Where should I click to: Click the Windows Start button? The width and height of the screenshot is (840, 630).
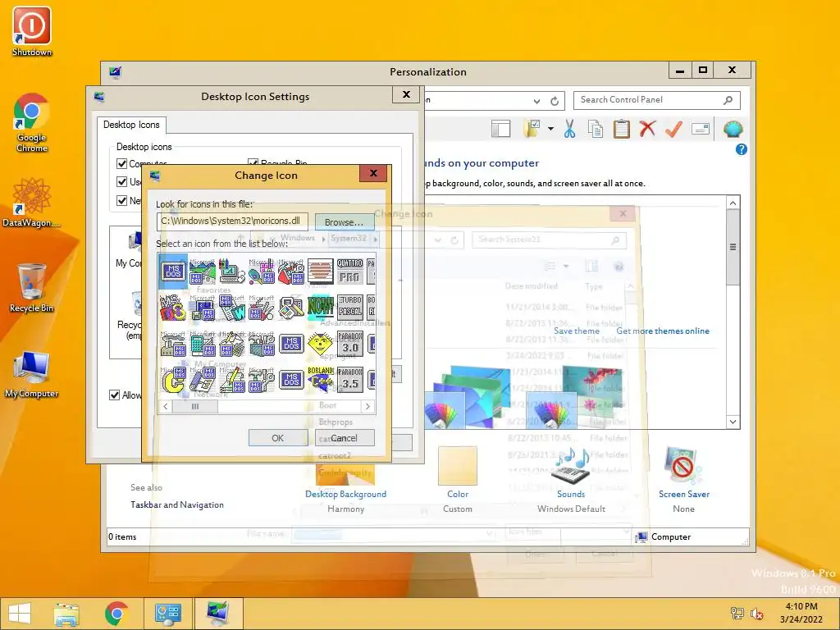pyautogui.click(x=20, y=614)
